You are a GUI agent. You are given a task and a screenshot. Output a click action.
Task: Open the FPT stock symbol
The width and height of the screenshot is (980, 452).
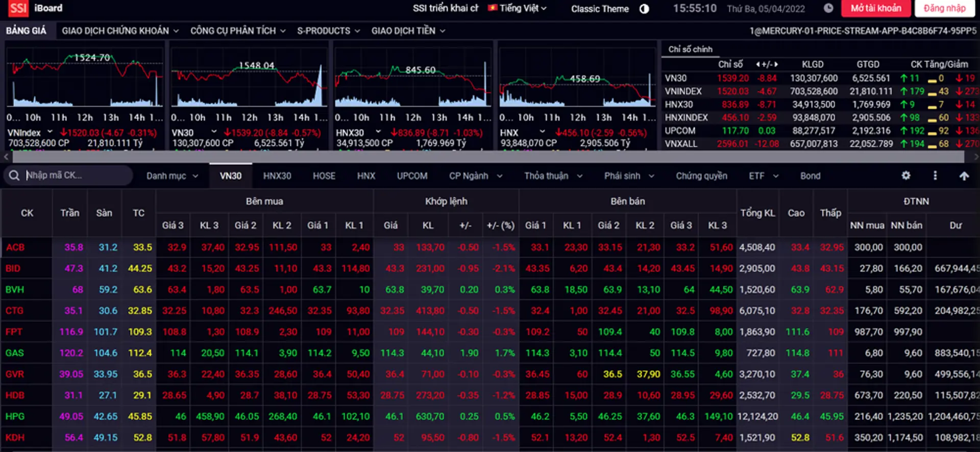click(14, 332)
